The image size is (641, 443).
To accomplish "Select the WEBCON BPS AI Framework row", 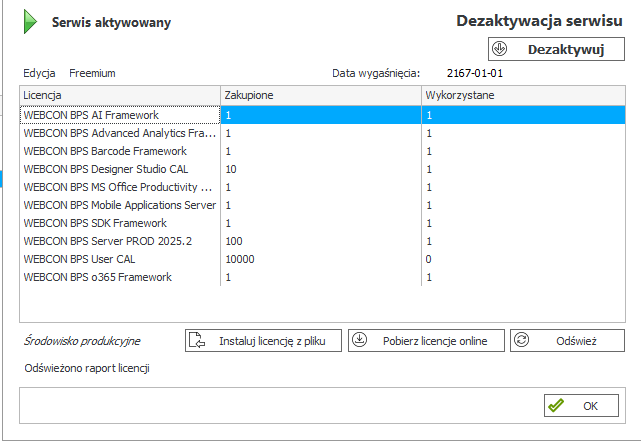I will [x=323, y=115].
